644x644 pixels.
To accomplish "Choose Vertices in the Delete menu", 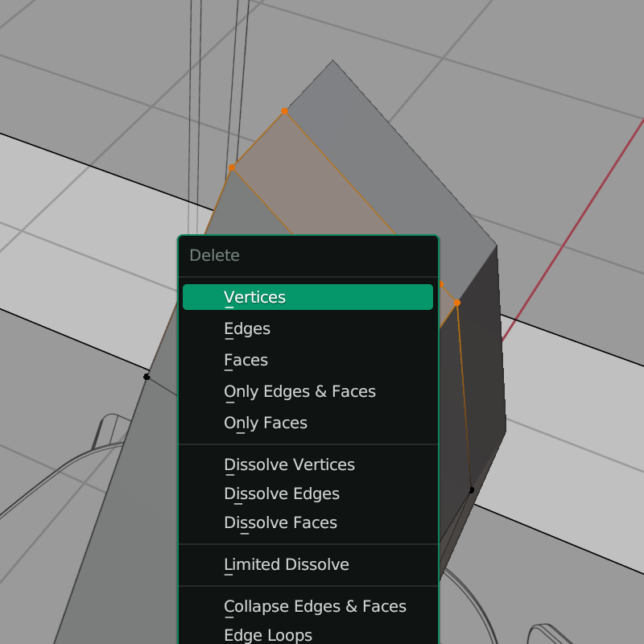I will pyautogui.click(x=308, y=297).
